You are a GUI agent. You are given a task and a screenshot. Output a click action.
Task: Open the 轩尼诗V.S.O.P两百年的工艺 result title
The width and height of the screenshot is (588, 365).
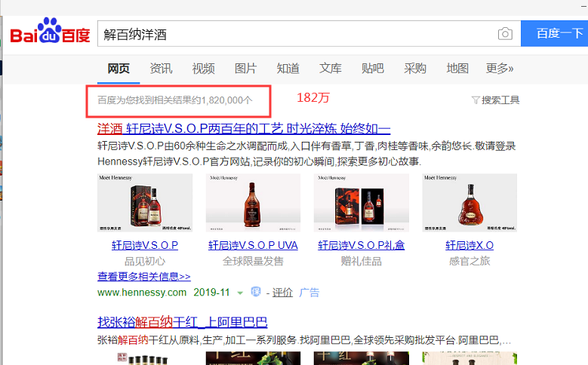click(244, 128)
